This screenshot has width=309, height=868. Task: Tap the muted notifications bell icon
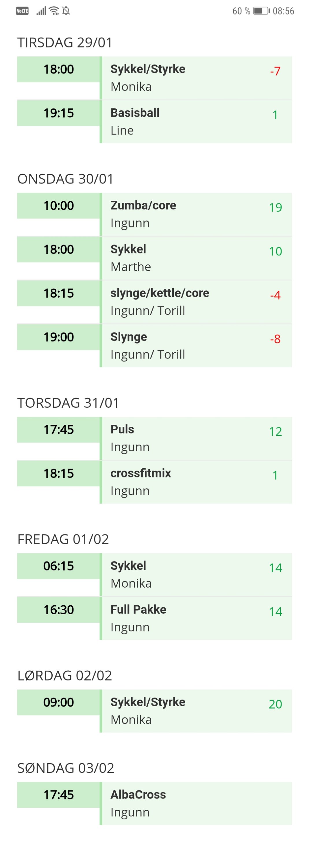[66, 11]
